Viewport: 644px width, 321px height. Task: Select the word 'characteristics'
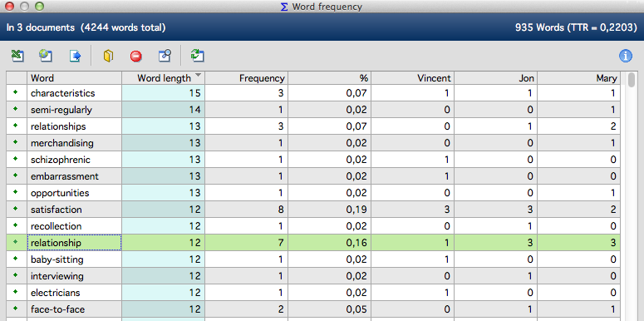63,93
